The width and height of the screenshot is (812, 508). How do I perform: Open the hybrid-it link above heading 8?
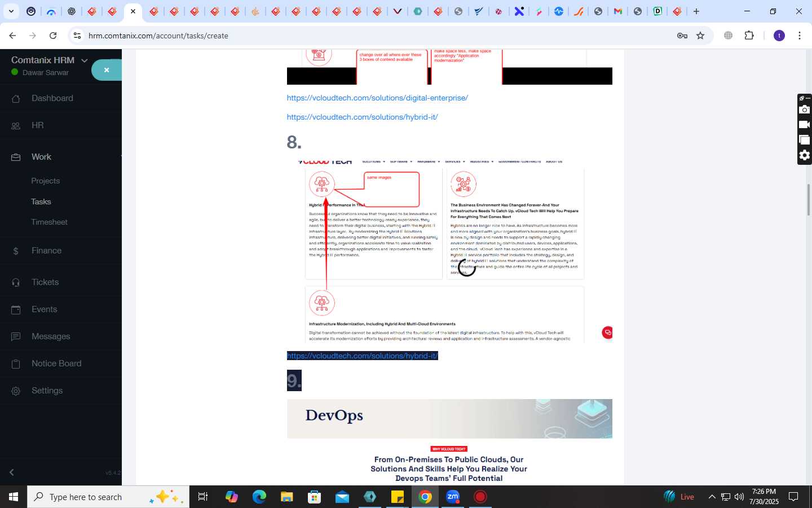click(x=362, y=117)
